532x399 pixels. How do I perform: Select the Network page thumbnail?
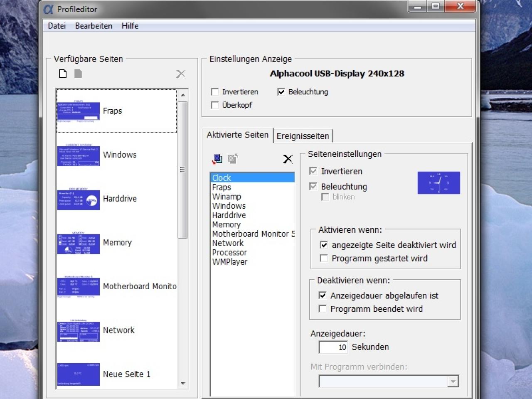(x=78, y=330)
